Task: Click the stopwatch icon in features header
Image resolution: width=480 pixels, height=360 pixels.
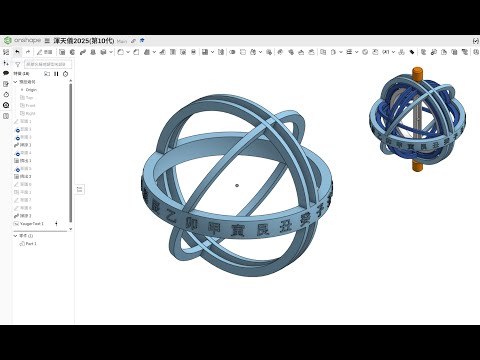Action: 66,74
